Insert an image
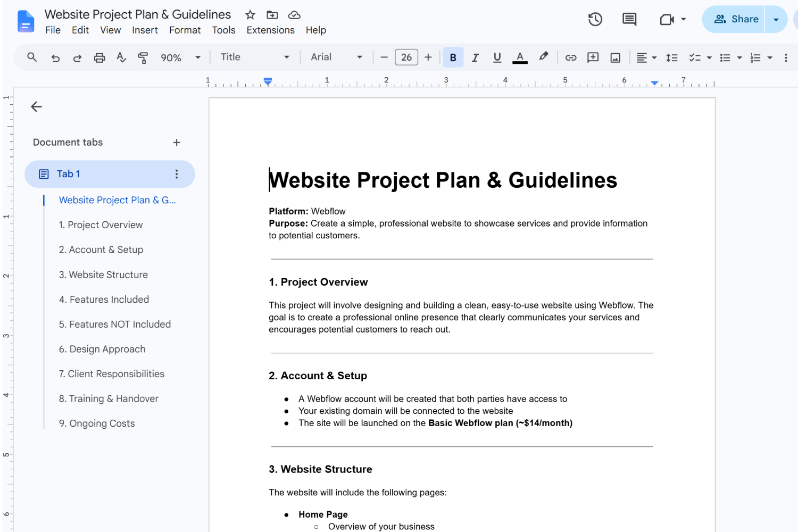The height and width of the screenshot is (532, 798). click(616, 57)
